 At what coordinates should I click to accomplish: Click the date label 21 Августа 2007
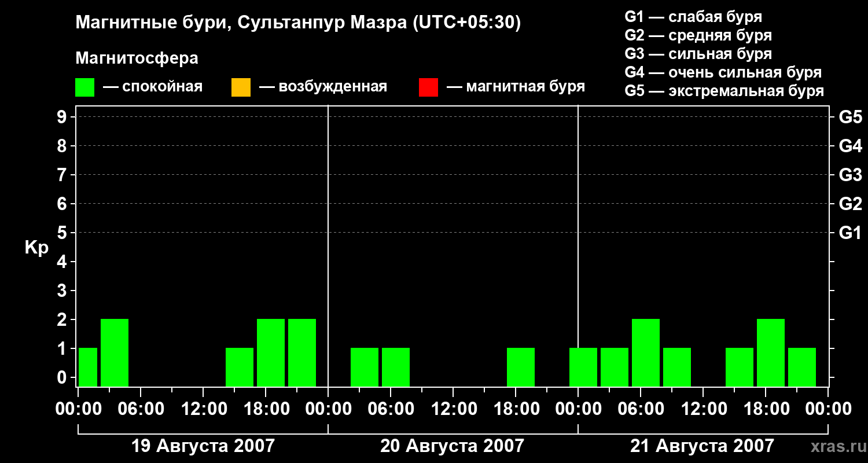coord(702,446)
